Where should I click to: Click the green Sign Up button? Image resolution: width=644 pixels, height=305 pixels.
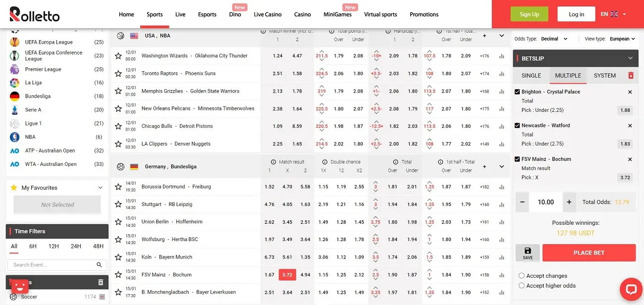coord(530,14)
